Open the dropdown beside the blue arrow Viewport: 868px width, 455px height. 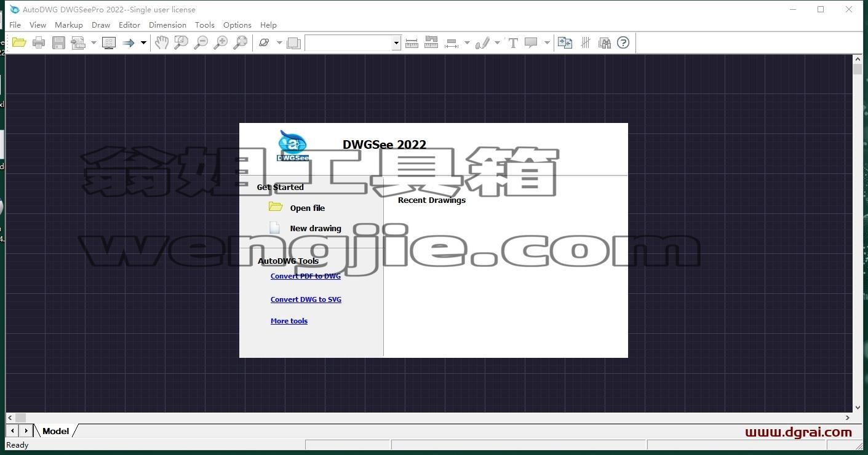coord(143,42)
